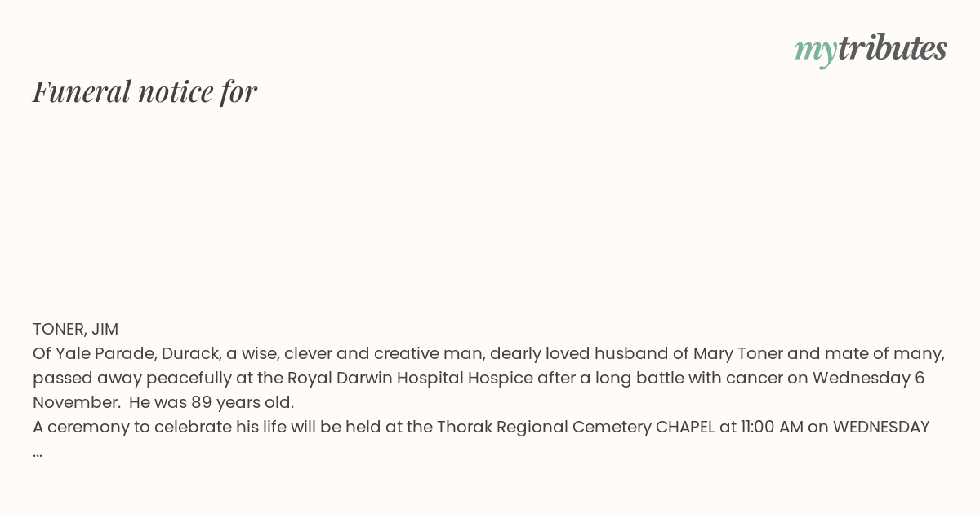Click the grey "tributes" word in the logo

pyautogui.click(x=892, y=48)
